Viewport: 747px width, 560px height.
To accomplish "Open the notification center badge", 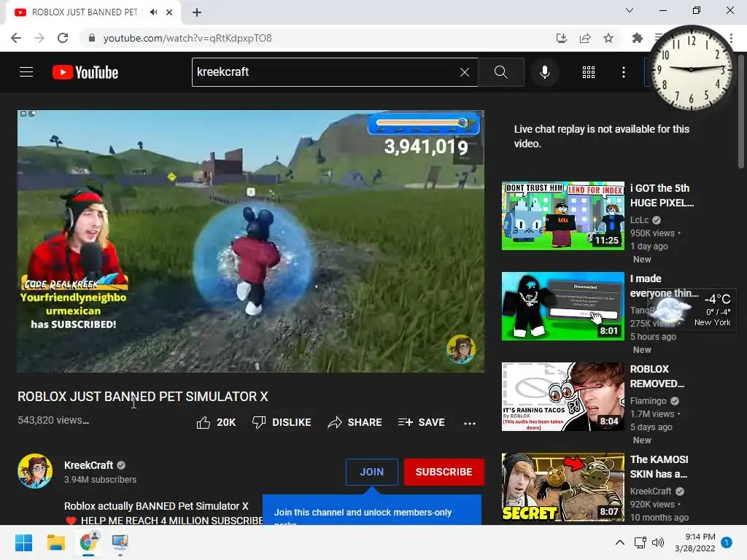I will tap(727, 542).
